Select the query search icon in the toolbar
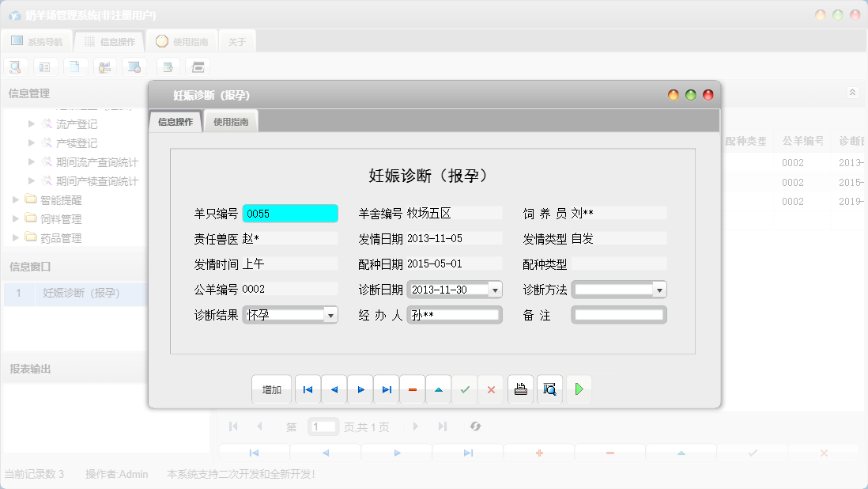This screenshot has height=489, width=868. [15, 66]
